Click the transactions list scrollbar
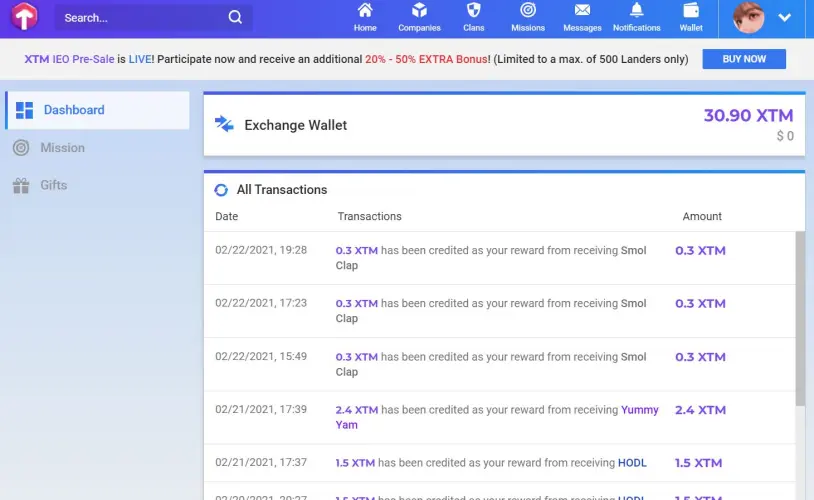Viewport: 814px width, 500px height. pos(800,318)
